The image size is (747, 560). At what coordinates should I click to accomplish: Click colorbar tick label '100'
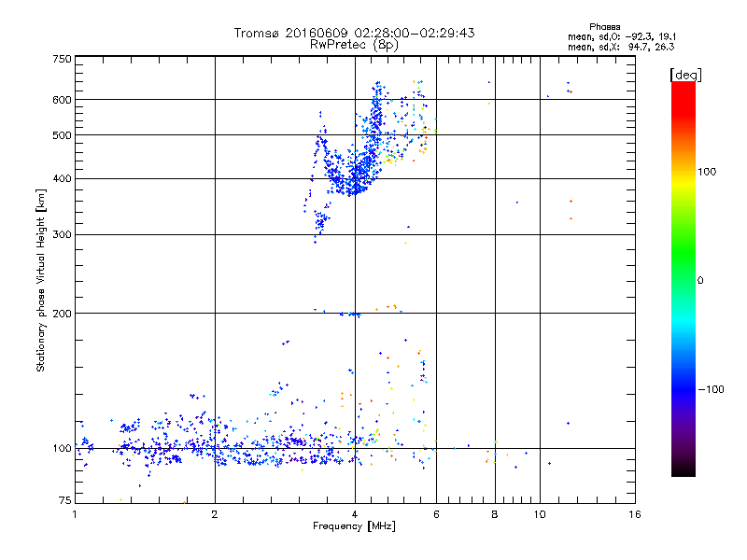point(707,172)
